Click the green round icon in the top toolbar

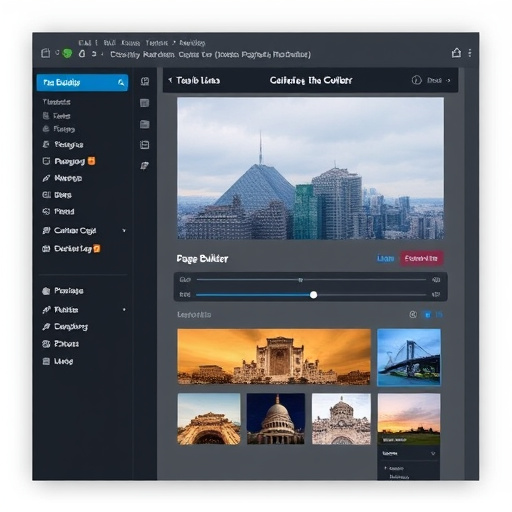point(67,53)
